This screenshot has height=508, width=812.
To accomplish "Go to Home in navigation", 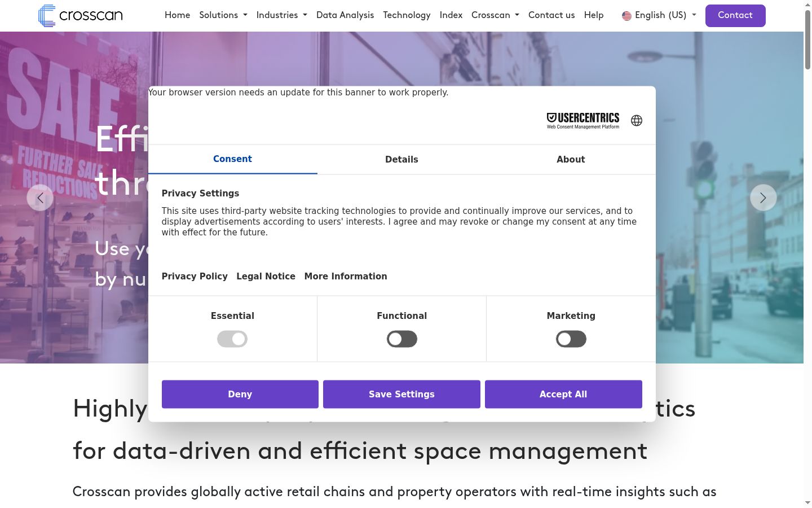I will (x=178, y=15).
